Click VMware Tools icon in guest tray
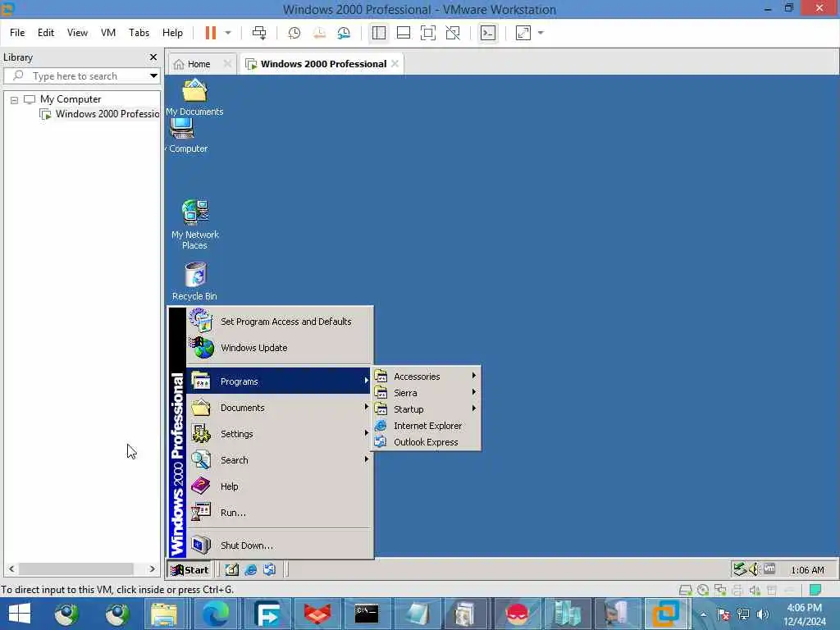This screenshot has width=840, height=630. click(769, 569)
